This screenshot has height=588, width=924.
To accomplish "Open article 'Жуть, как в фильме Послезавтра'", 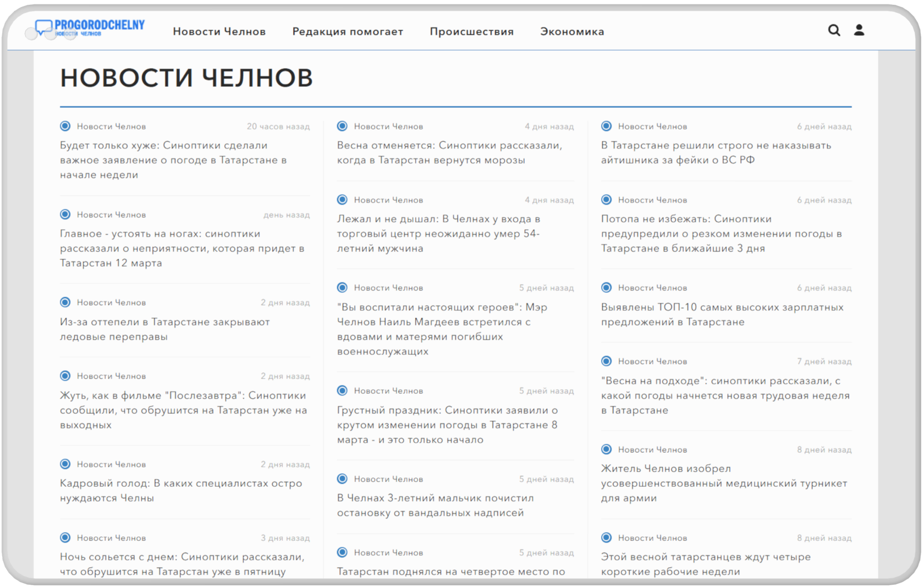I will [183, 410].
